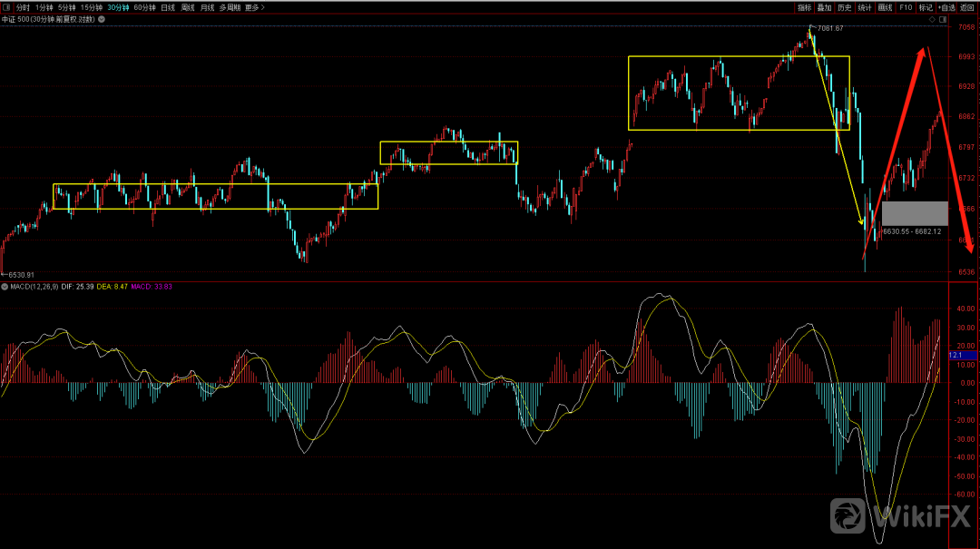The width and height of the screenshot is (980, 549).
Task: Open the 多周期 multi-period view
Action: pyautogui.click(x=230, y=7)
